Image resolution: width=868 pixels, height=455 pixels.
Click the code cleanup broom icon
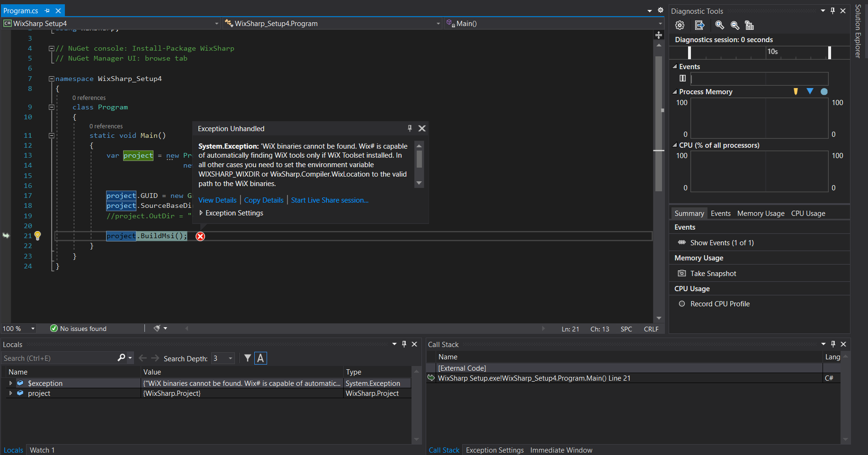point(157,328)
